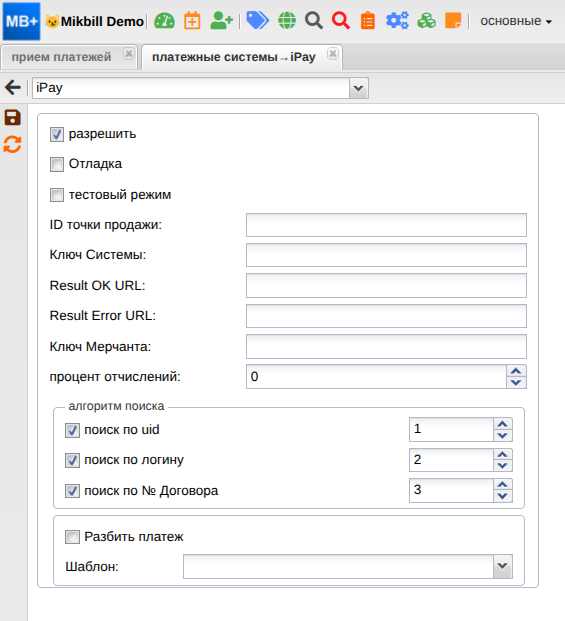Open the blue gears settings icon
Viewport: 565px width, 621px height.
(397, 21)
